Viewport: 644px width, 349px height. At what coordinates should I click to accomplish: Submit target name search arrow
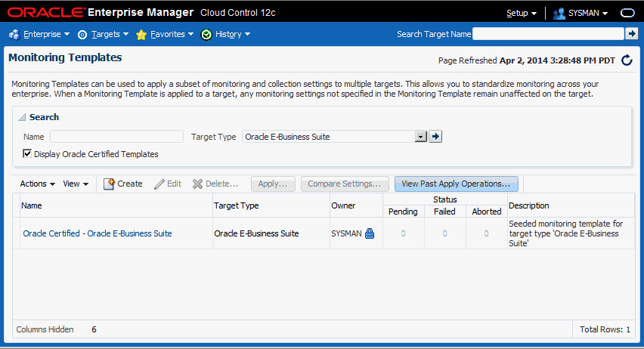(631, 34)
